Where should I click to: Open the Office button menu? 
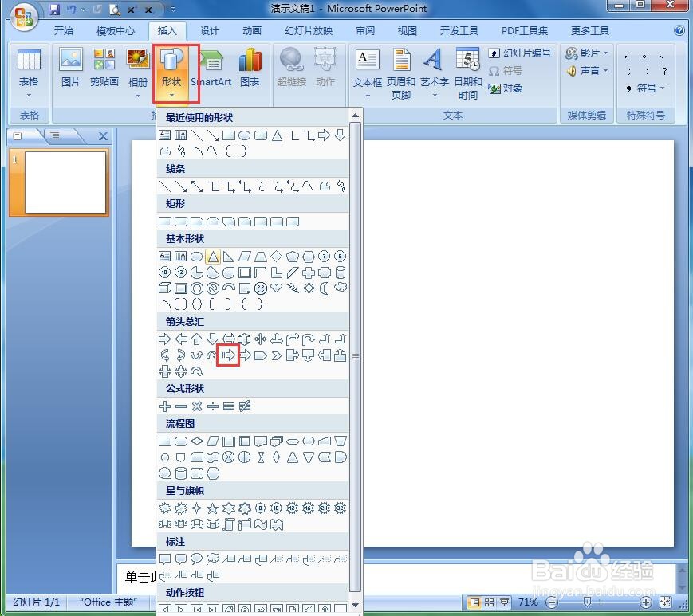[x=23, y=18]
